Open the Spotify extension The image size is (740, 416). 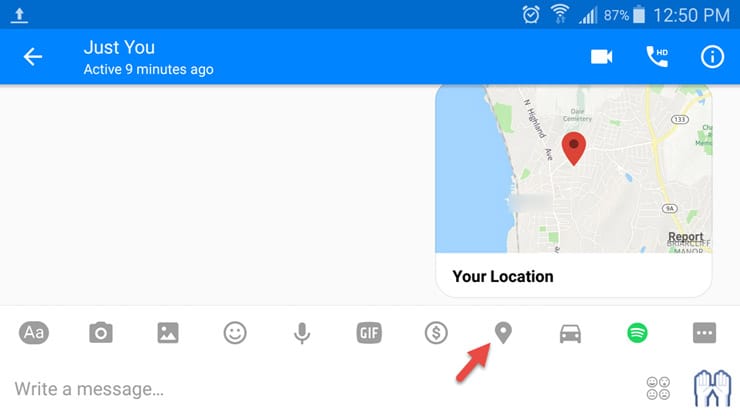pos(637,332)
